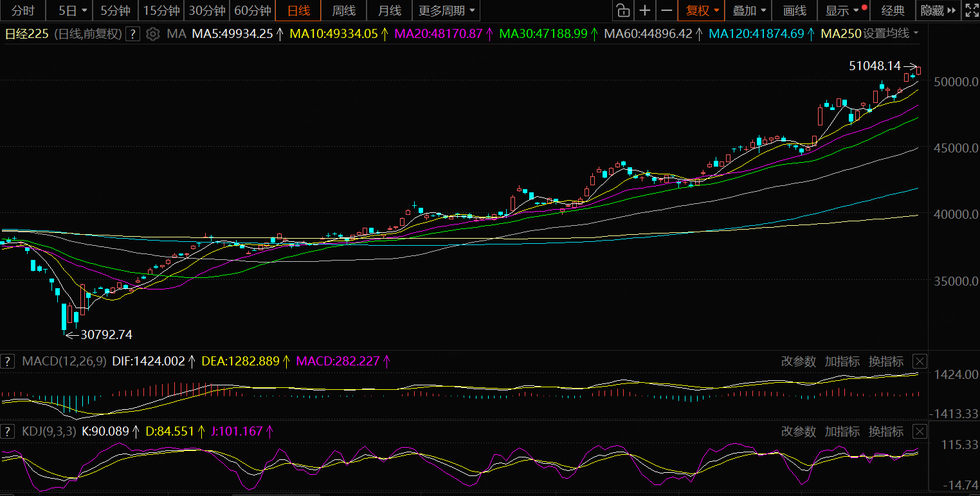The width and height of the screenshot is (980, 496).
Task: Switch to 经典 classic display mode
Action: pos(893,10)
